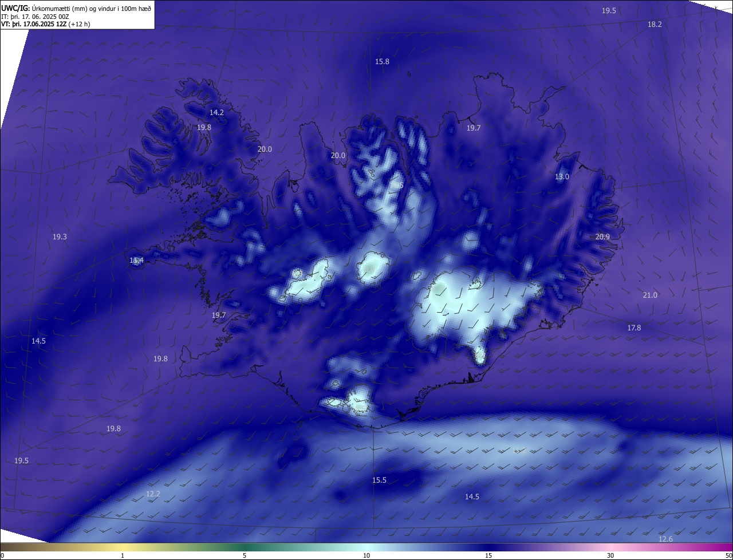Click the 18.2 value on the map

click(x=655, y=25)
